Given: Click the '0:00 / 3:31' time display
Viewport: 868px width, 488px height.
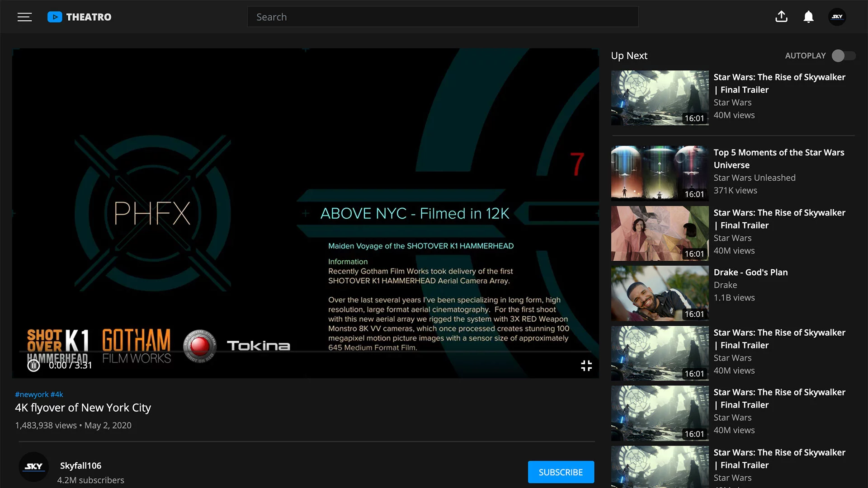Looking at the screenshot, I should click(71, 366).
